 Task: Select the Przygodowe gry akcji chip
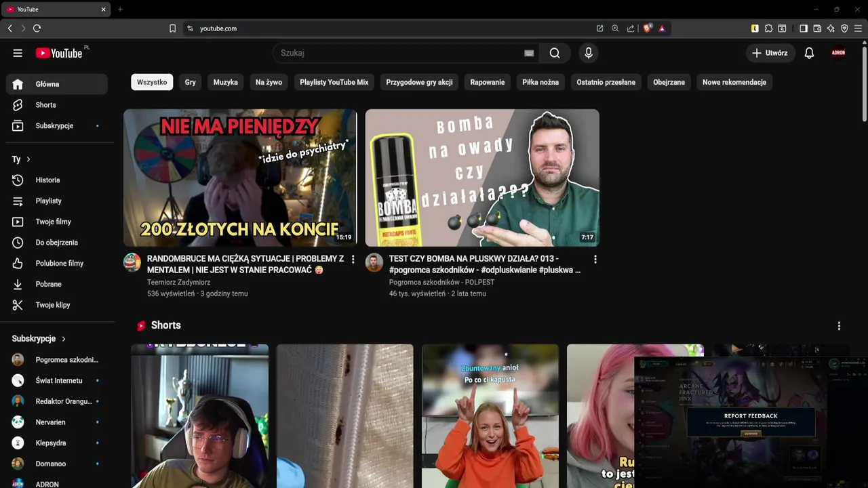[419, 82]
